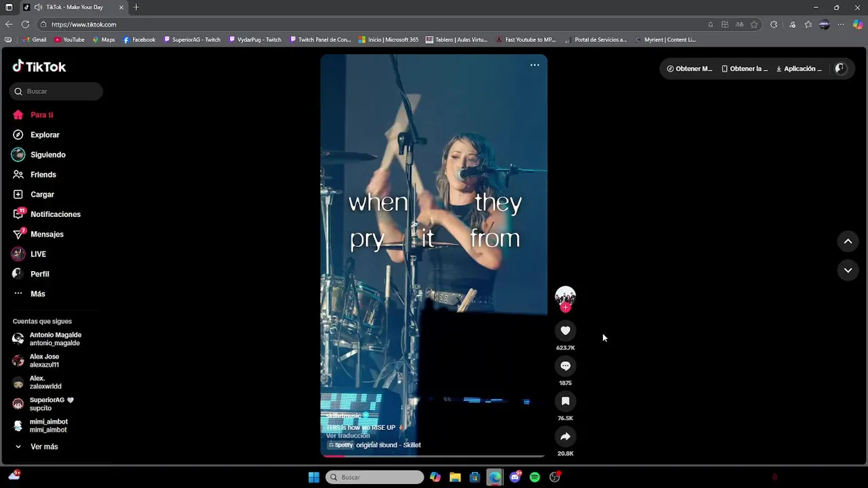
Task: Go to next video with down chevron
Action: click(848, 270)
